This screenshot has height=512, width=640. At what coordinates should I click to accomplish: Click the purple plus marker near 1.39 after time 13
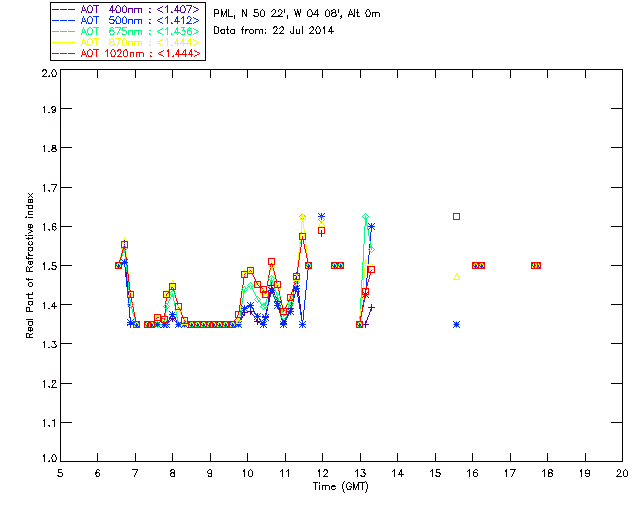tap(371, 307)
